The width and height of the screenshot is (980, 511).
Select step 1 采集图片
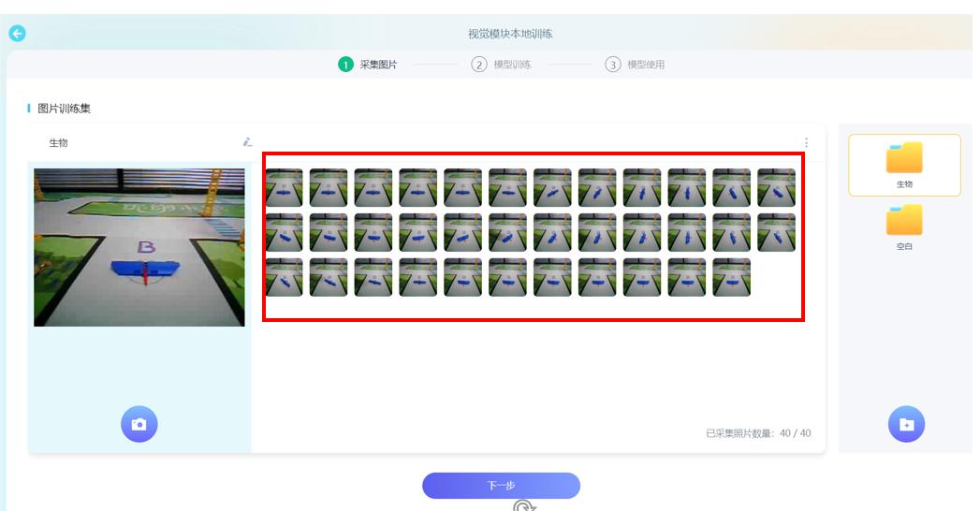[x=368, y=65]
